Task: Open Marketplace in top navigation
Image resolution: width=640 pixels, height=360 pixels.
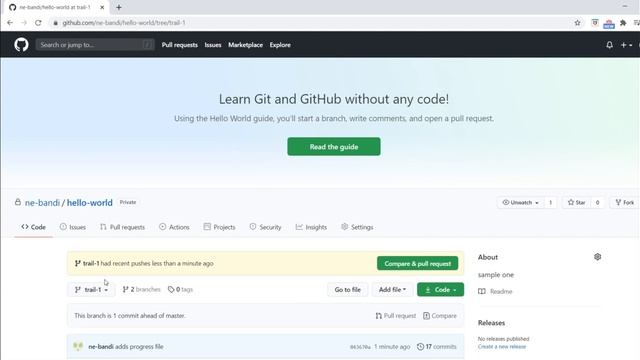Action: [245, 45]
